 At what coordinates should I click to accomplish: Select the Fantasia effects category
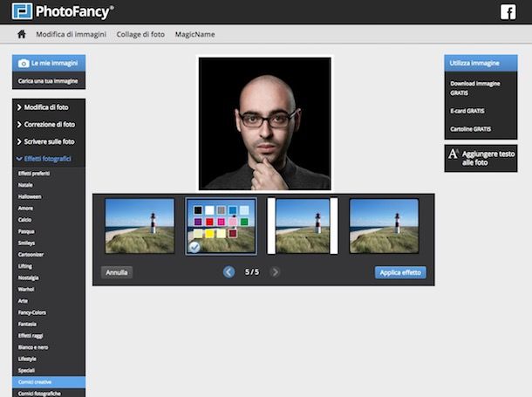click(27, 324)
